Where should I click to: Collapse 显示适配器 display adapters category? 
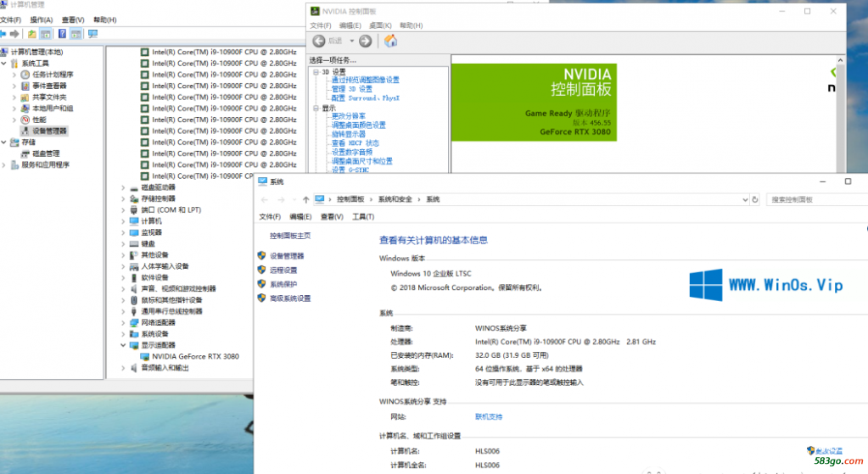coord(123,345)
